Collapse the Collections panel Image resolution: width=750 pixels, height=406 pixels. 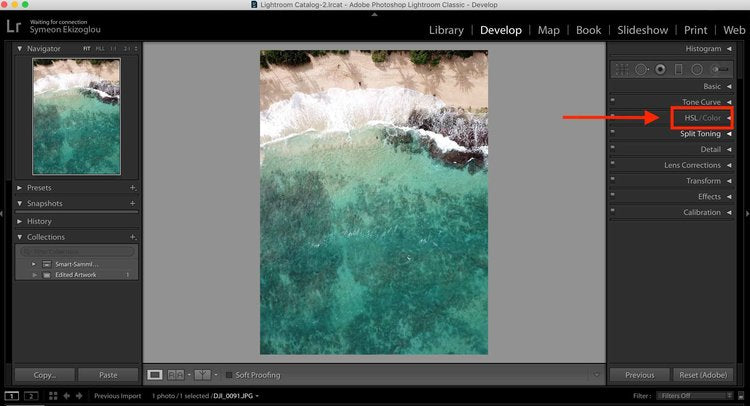point(20,237)
